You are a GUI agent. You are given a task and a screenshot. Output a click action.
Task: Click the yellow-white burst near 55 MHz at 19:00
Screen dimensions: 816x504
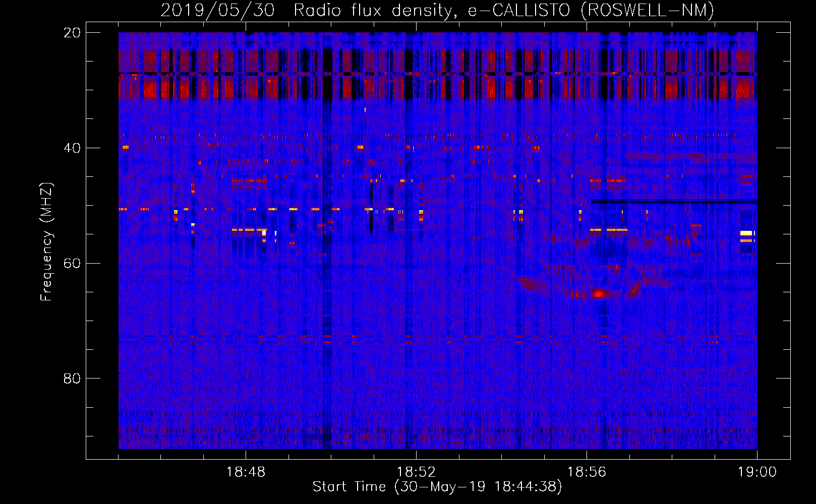[746, 233]
